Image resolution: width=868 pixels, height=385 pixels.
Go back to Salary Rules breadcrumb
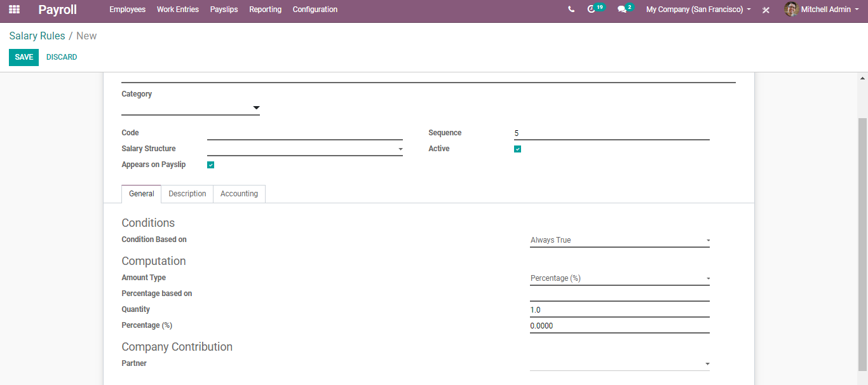tap(37, 36)
